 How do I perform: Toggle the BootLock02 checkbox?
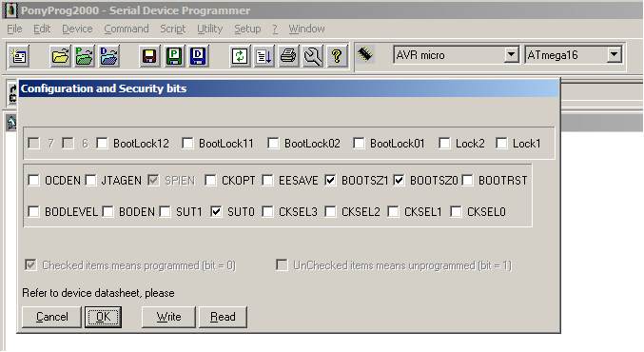click(273, 143)
